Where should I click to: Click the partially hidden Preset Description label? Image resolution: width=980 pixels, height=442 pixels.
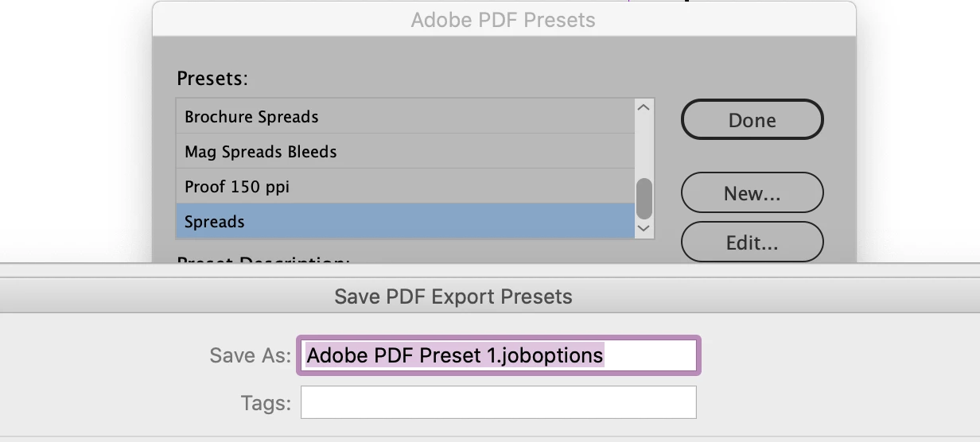(262, 259)
